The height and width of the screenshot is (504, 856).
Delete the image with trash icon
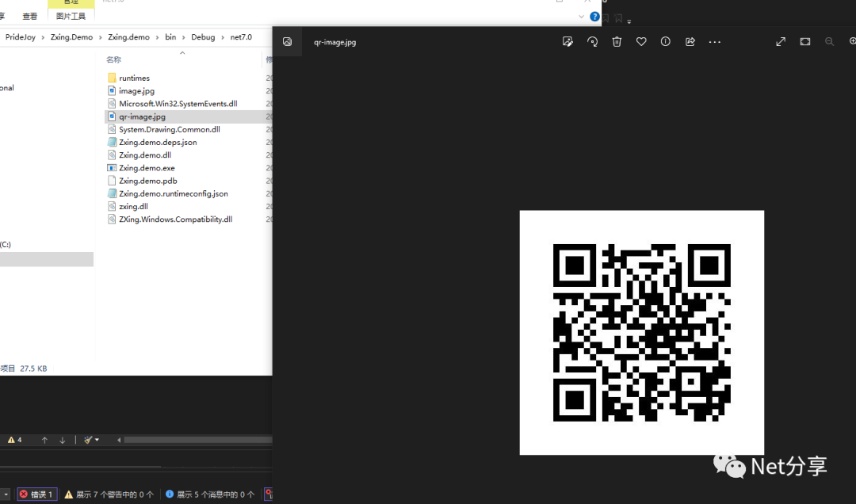(x=617, y=41)
